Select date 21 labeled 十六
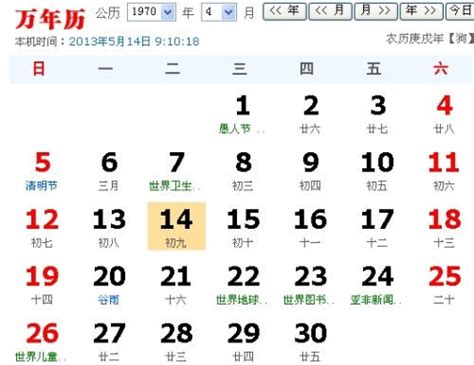This screenshot has height=365, width=474. [x=176, y=285]
